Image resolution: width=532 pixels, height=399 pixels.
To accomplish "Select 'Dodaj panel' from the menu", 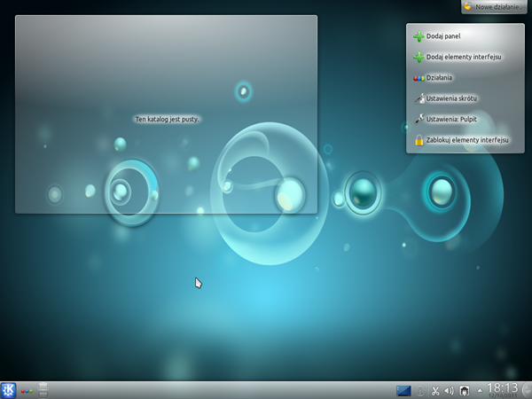I will point(443,36).
